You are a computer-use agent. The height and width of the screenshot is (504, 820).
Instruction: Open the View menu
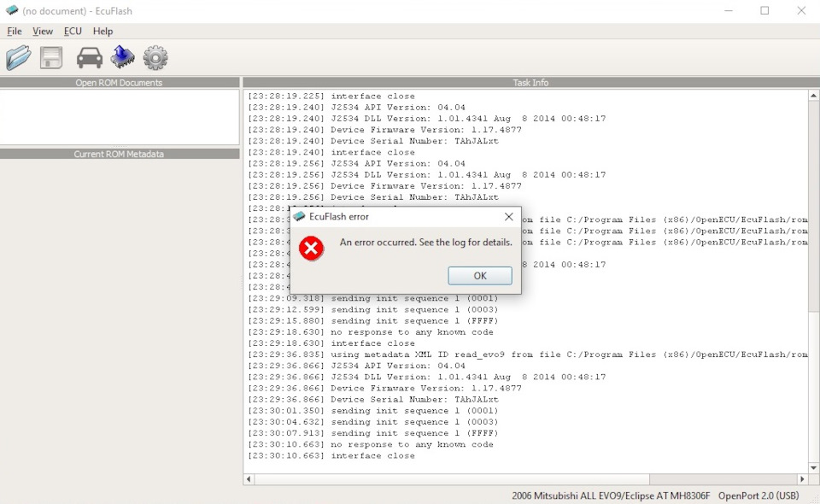[43, 32]
